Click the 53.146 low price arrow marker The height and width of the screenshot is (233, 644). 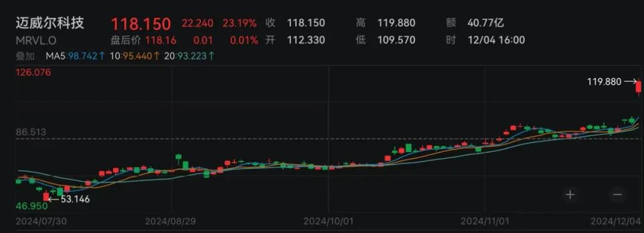pyautogui.click(x=69, y=200)
